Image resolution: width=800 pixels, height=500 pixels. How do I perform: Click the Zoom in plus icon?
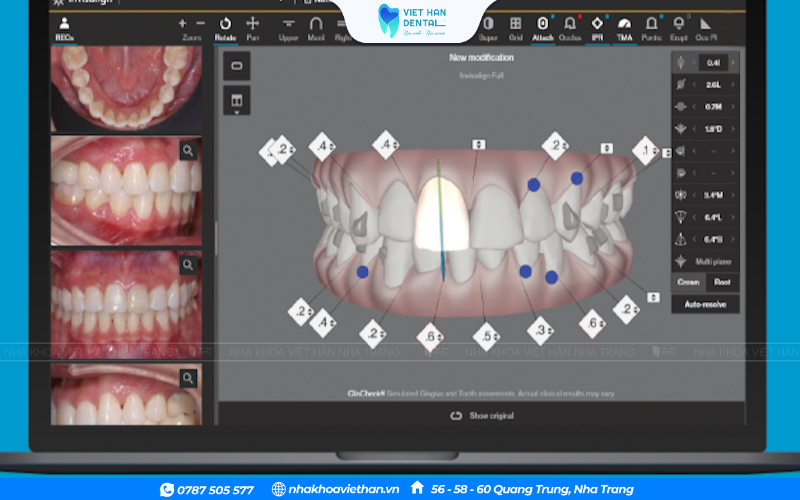[x=182, y=22]
